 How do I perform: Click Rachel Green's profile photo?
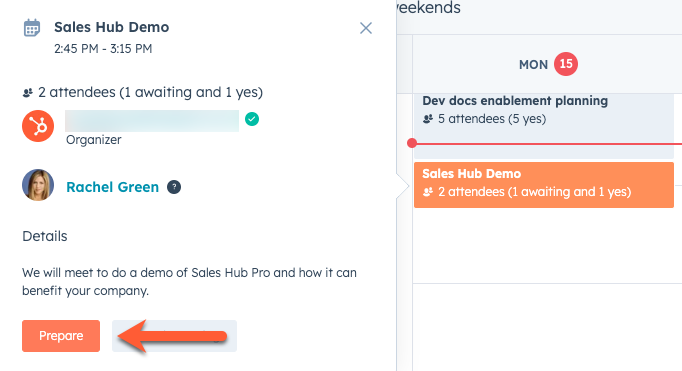(x=38, y=185)
